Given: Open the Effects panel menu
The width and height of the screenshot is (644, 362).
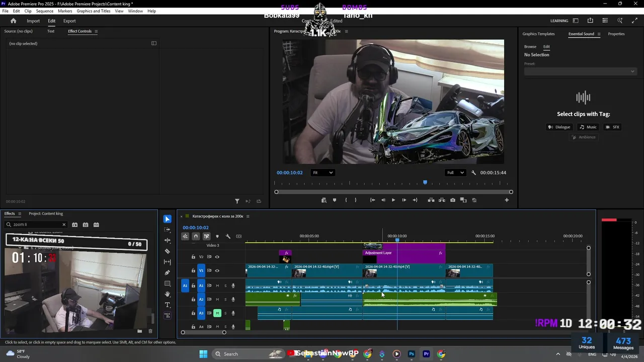Looking at the screenshot, I should click(20, 214).
